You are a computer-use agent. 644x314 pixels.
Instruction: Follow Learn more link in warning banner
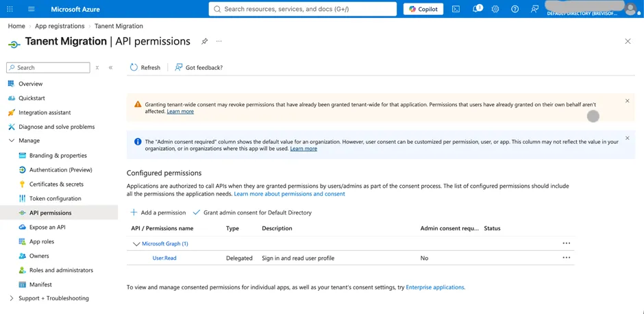point(180,111)
